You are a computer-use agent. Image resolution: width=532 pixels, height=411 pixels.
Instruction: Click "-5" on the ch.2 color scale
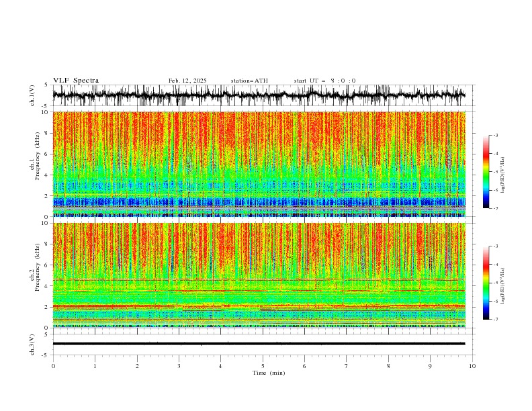(495, 283)
